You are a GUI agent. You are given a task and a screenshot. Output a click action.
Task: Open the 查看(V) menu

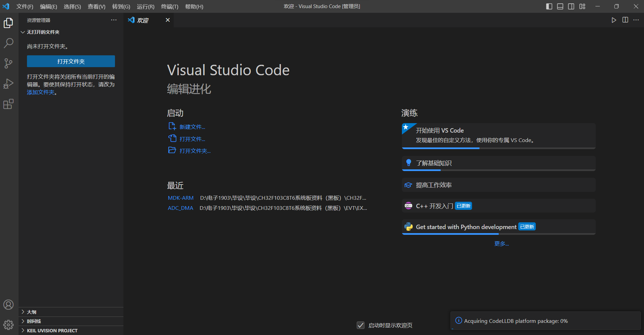[x=96, y=6]
